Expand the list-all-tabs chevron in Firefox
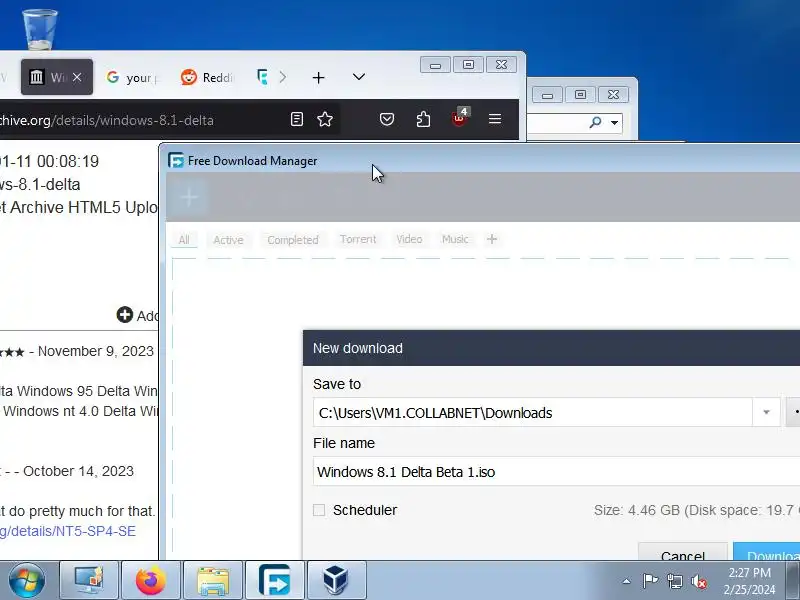Image resolution: width=800 pixels, height=600 pixels. pyautogui.click(x=359, y=77)
